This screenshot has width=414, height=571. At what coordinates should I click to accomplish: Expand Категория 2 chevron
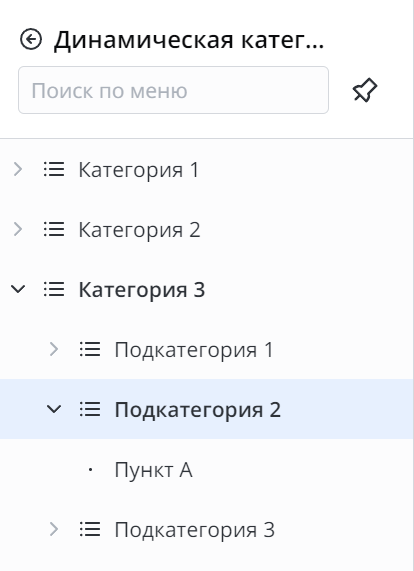click(x=18, y=229)
